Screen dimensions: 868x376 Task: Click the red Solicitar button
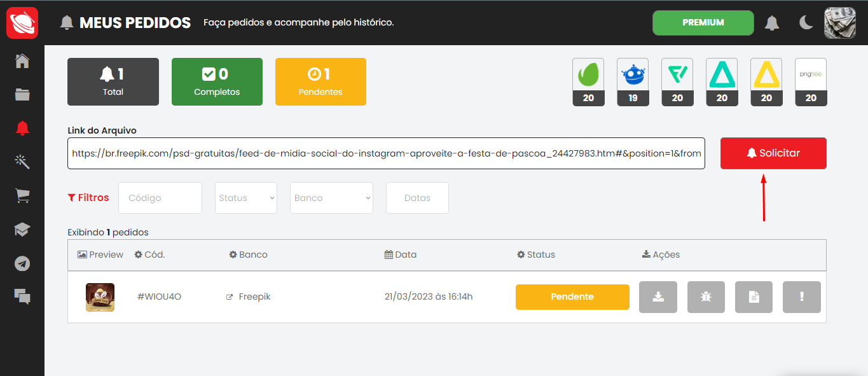[x=773, y=153]
